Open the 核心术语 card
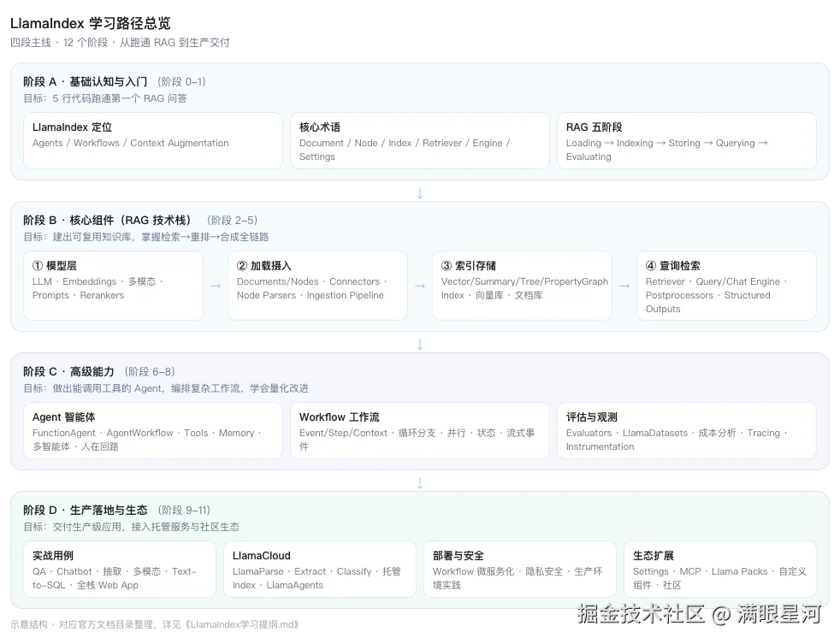The height and width of the screenshot is (644, 840). tap(420, 140)
